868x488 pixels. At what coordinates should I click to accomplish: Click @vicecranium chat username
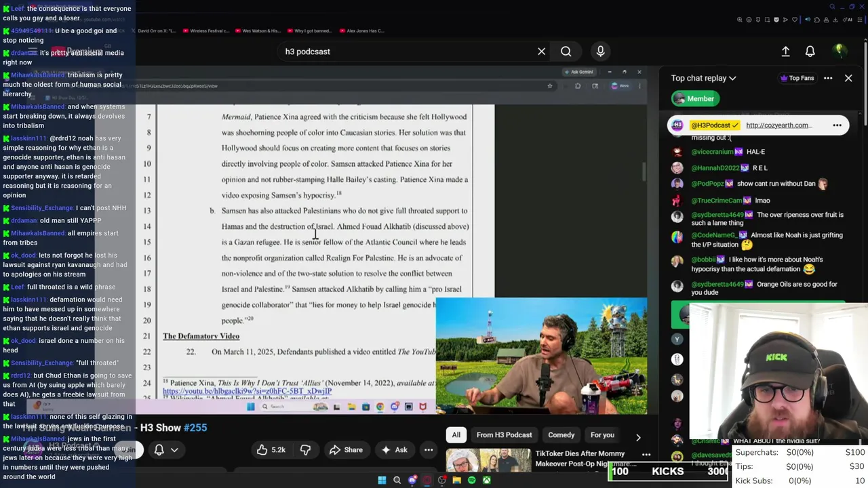pyautogui.click(x=713, y=152)
